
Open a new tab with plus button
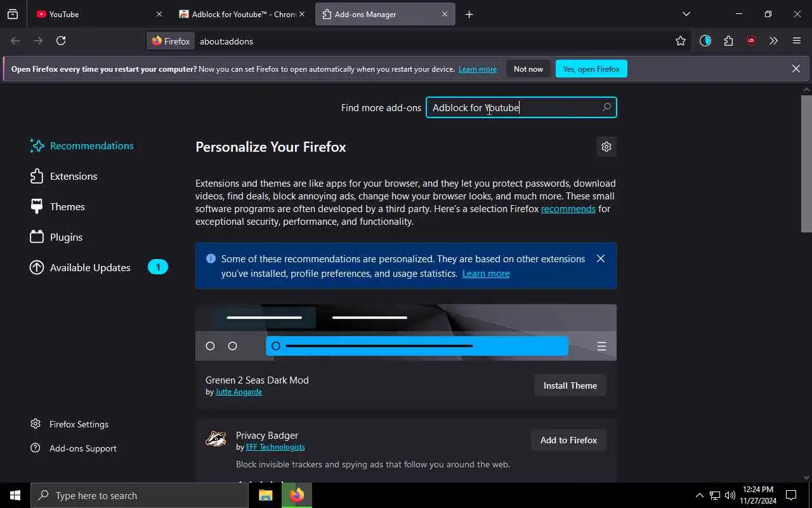pos(469,14)
